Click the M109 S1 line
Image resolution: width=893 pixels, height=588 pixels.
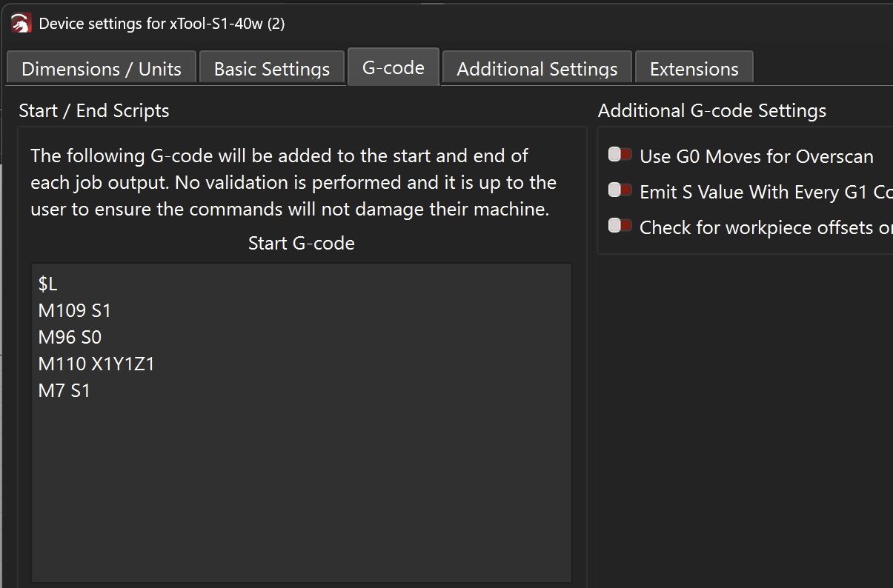pyautogui.click(x=75, y=311)
